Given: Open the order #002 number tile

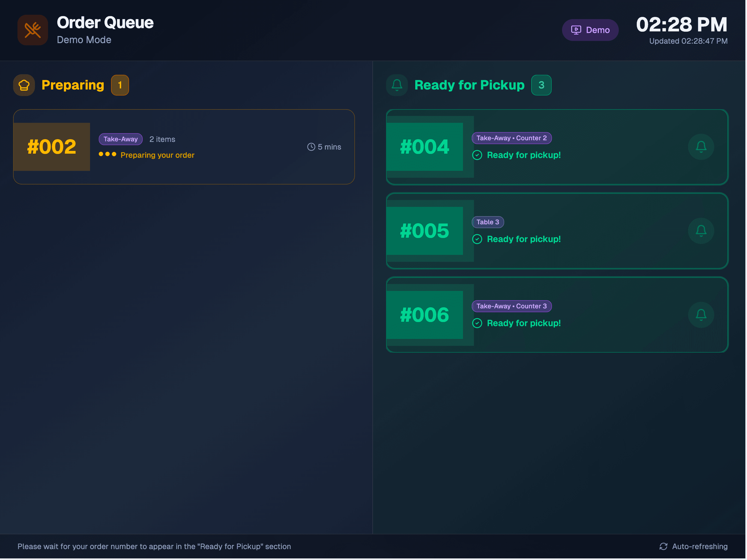Looking at the screenshot, I should click(52, 147).
